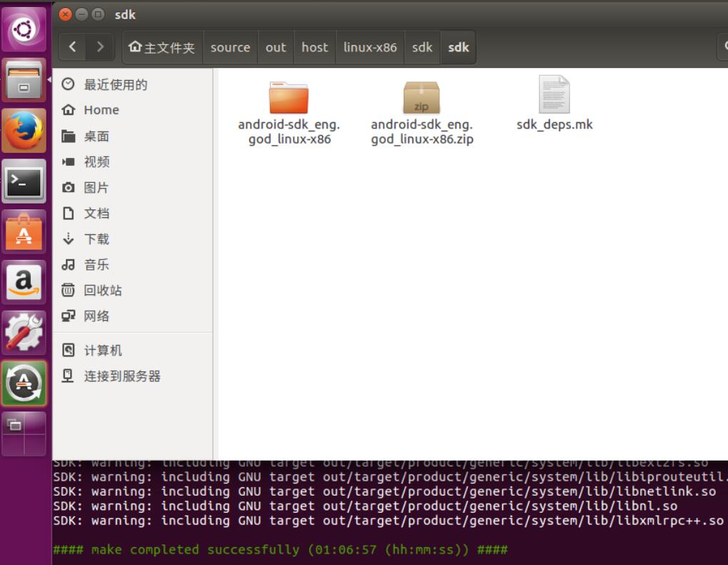Click terminal line ending libnetlink.so
Image resolution: width=728 pixels, height=565 pixels.
(384, 491)
